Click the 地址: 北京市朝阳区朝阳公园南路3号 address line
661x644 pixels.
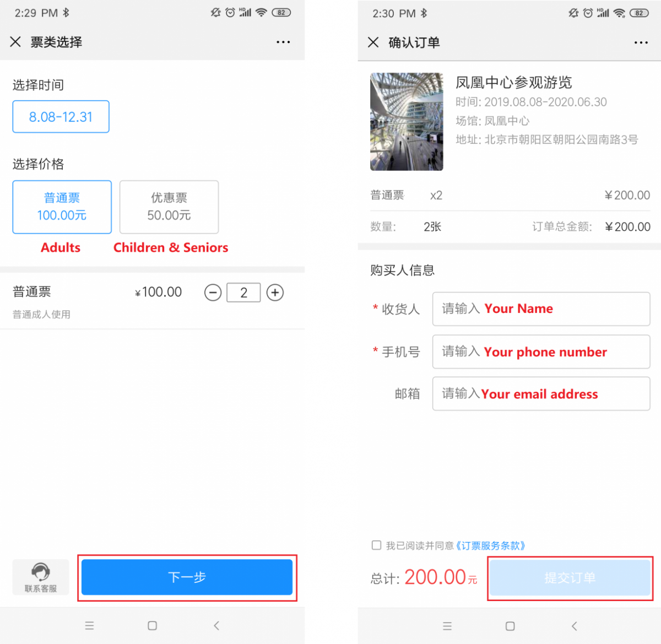coord(546,139)
